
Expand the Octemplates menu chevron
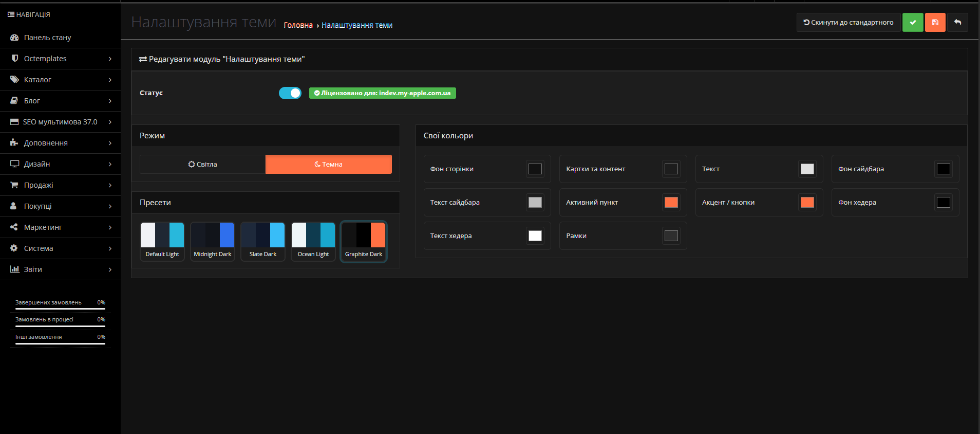tap(110, 59)
